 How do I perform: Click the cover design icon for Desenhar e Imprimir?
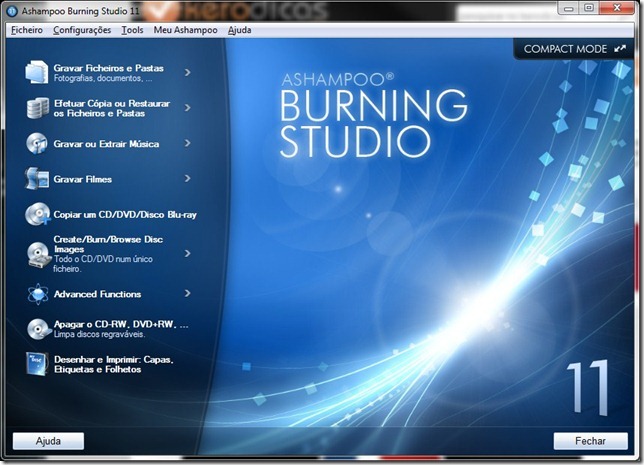(37, 364)
